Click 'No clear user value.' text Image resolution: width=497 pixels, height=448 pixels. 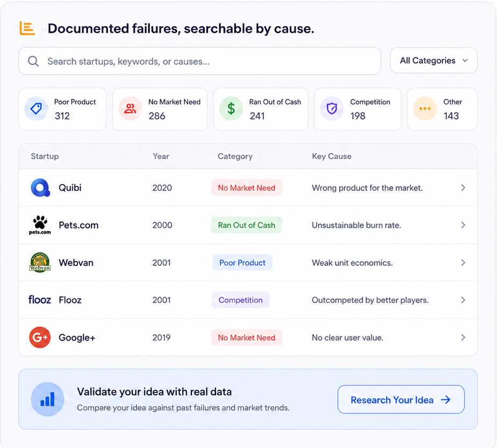348,337
